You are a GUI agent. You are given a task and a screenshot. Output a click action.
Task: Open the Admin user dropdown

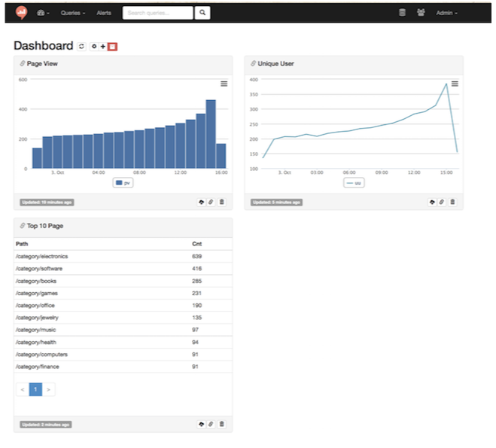(x=446, y=13)
